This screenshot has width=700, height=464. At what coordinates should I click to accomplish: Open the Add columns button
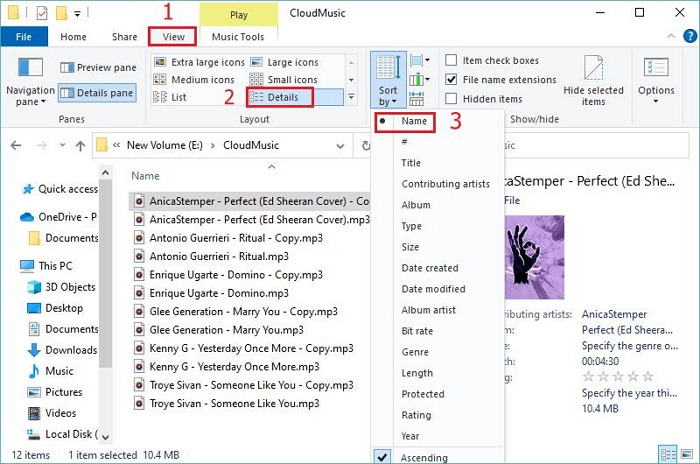pyautogui.click(x=420, y=80)
